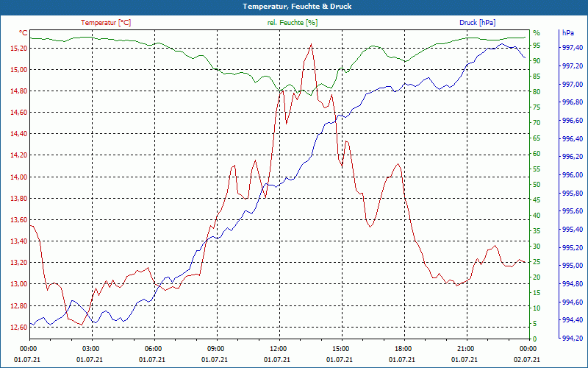Select the 14,60 temperature axis value
Image resolution: width=588 pixels, height=368 pixels.
click(x=19, y=113)
